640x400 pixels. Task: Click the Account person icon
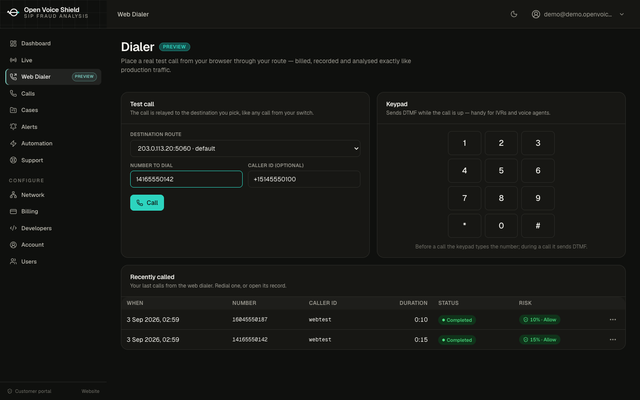pos(13,245)
